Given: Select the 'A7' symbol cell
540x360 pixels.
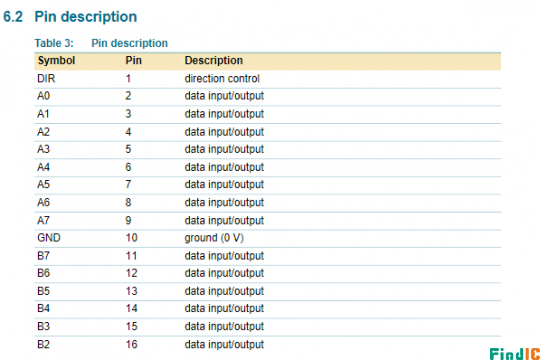Looking at the screenshot, I should (x=43, y=220).
